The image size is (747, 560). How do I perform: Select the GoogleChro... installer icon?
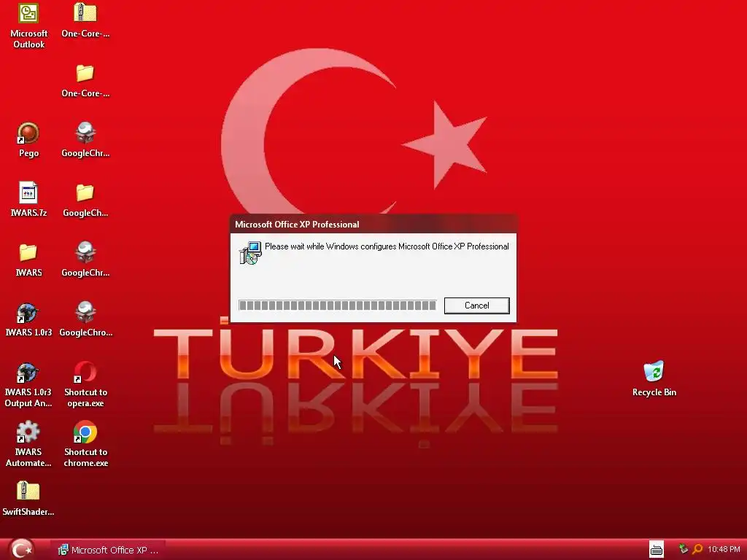tap(85, 312)
